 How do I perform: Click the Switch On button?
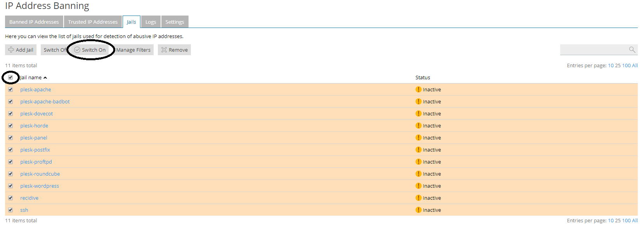[x=90, y=50]
